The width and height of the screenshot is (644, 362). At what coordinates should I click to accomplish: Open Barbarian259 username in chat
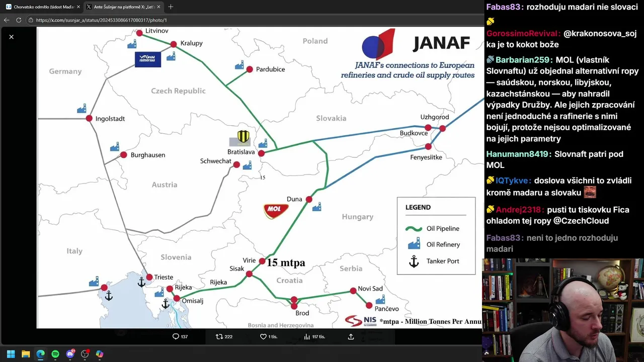pyautogui.click(x=523, y=59)
